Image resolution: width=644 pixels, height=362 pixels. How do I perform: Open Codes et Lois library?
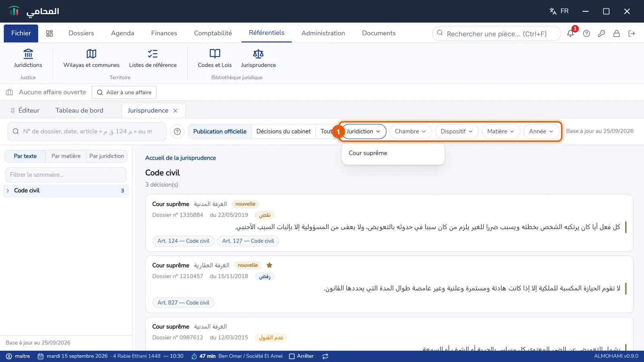tap(215, 58)
